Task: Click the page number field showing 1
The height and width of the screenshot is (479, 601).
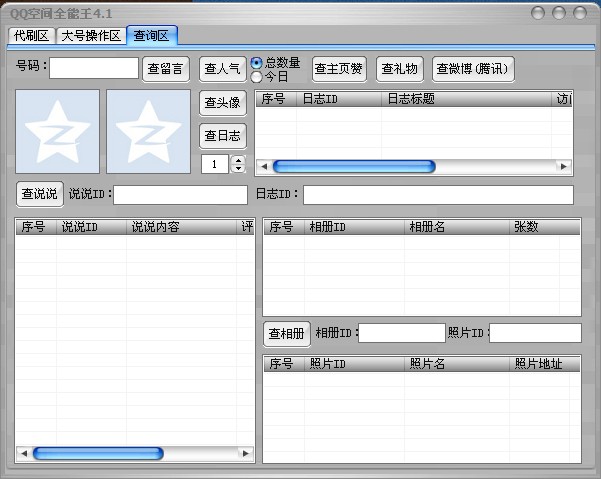Action: tap(215, 164)
